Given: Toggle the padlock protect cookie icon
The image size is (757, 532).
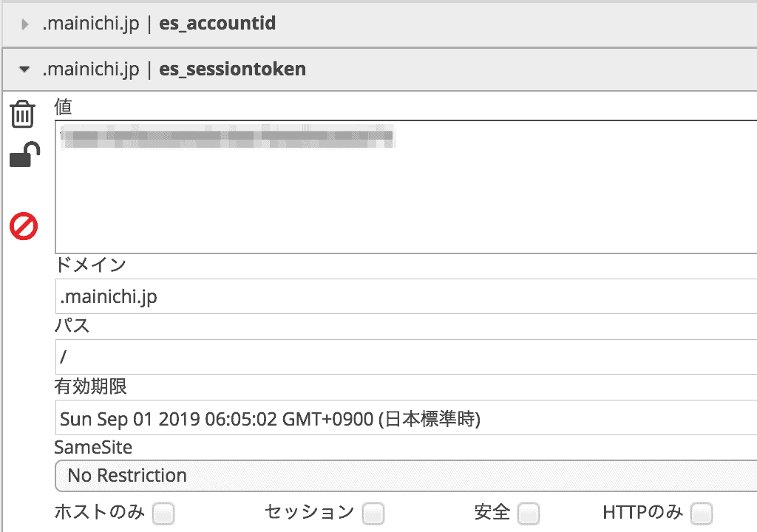Looking at the screenshot, I should point(24,154).
